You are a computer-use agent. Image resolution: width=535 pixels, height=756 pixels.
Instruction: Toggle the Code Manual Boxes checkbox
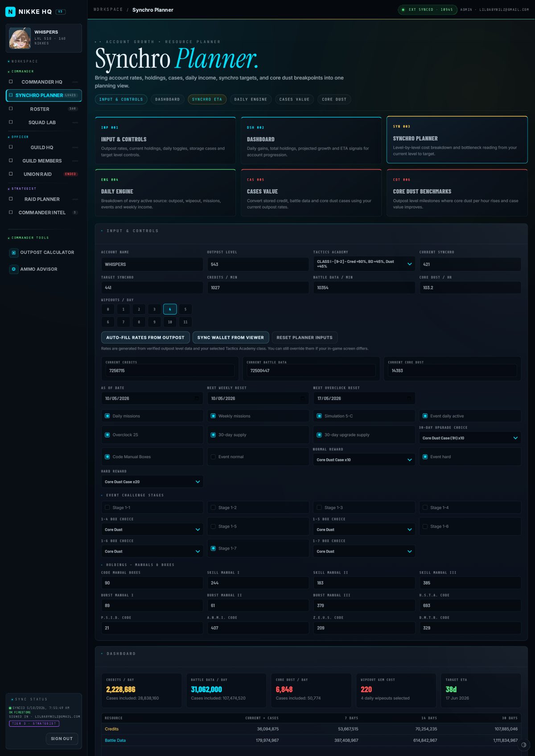point(107,457)
